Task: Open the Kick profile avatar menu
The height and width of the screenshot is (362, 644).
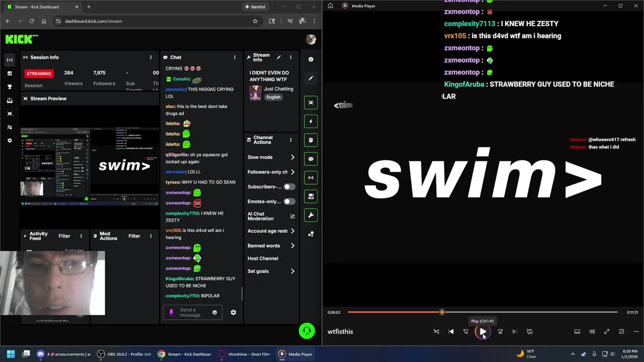Action: (311, 39)
